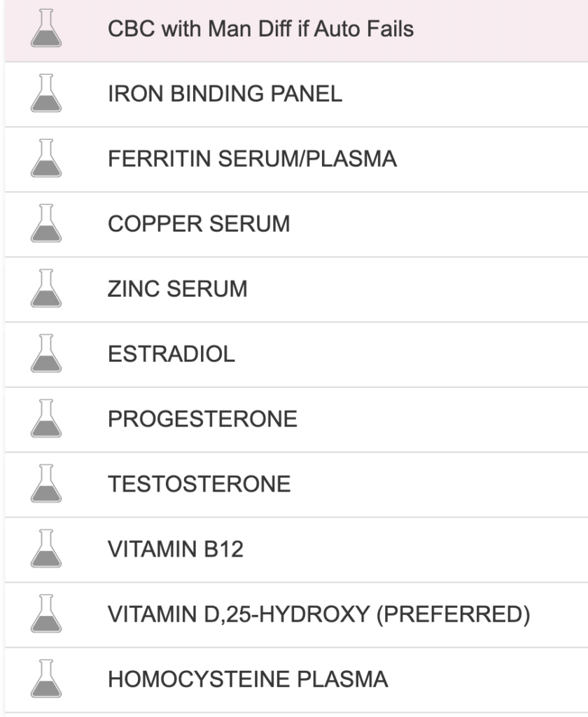Select the ZINC SERUM list item
This screenshot has width=588, height=717.
(x=296, y=289)
